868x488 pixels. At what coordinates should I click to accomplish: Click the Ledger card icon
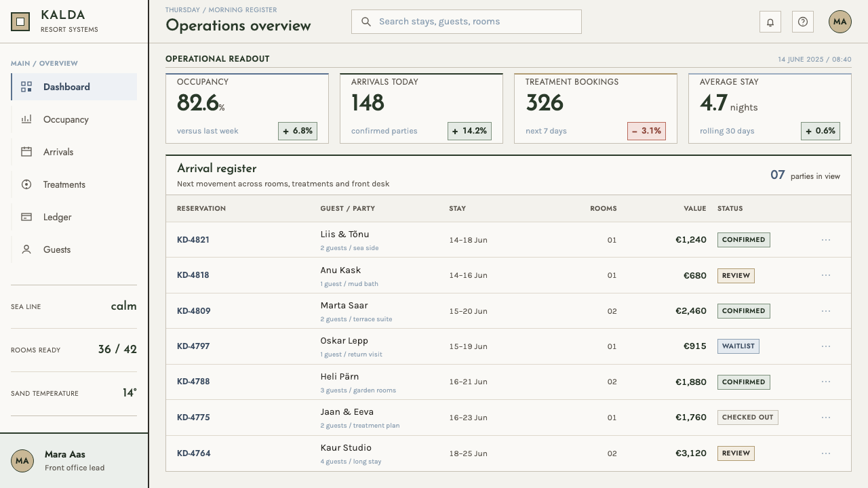[26, 217]
